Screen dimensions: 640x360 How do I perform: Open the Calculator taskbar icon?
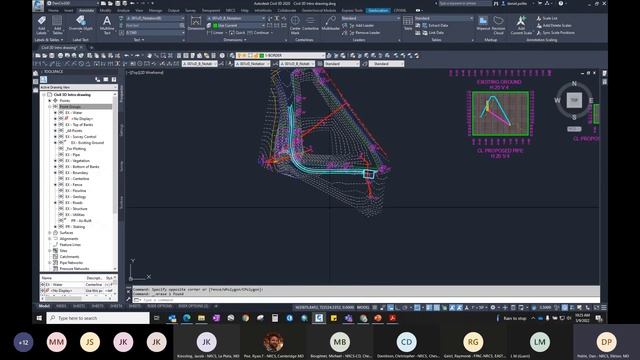tap(275, 318)
